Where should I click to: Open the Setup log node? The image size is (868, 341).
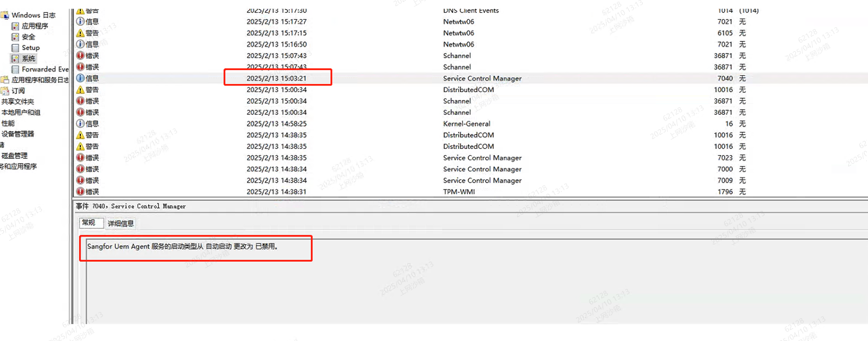tap(30, 48)
